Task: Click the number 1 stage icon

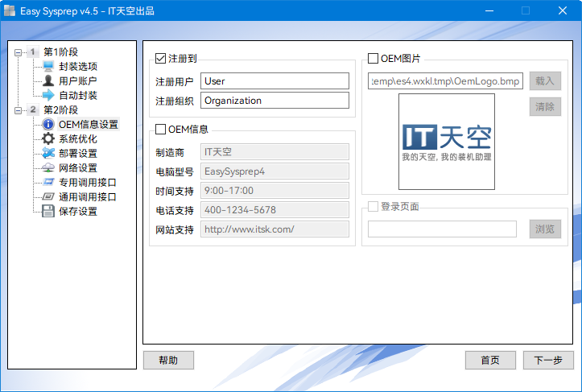Action: pos(33,52)
